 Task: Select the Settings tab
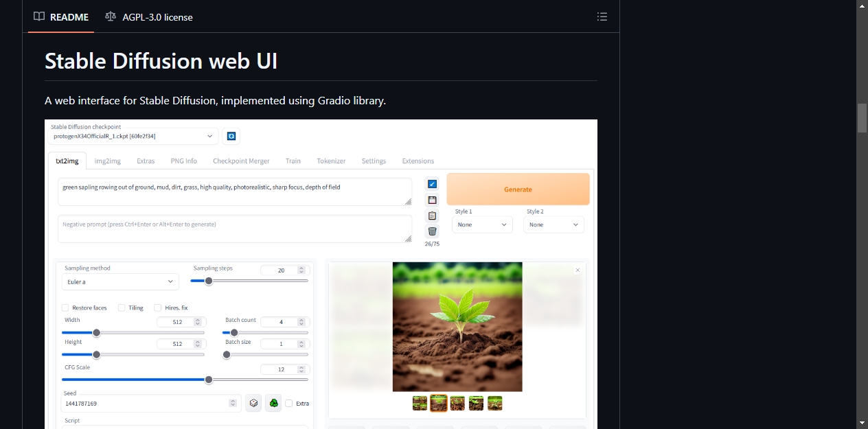(x=374, y=161)
